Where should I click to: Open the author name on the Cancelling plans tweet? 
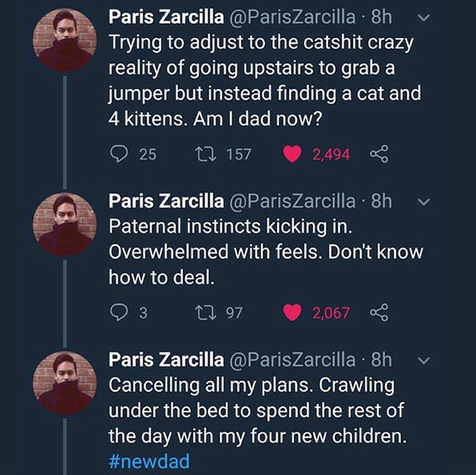(167, 360)
